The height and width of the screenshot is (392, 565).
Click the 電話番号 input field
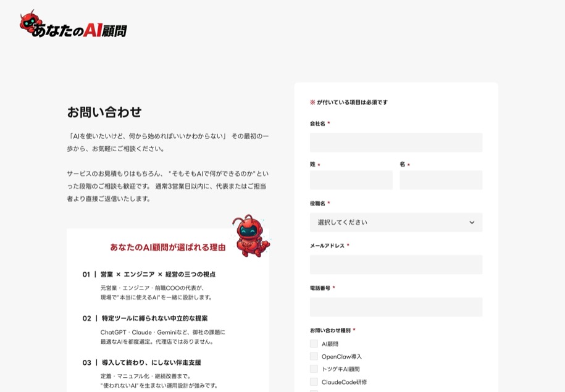[x=396, y=307]
